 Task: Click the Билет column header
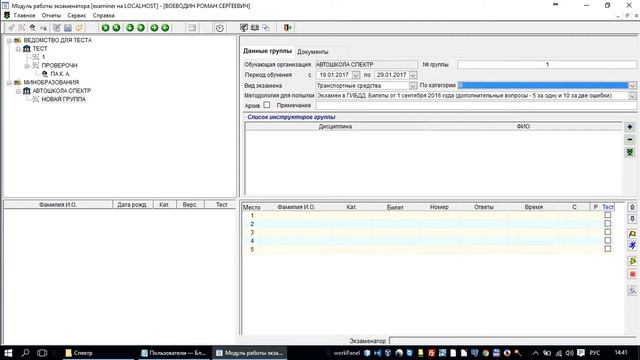click(x=395, y=207)
